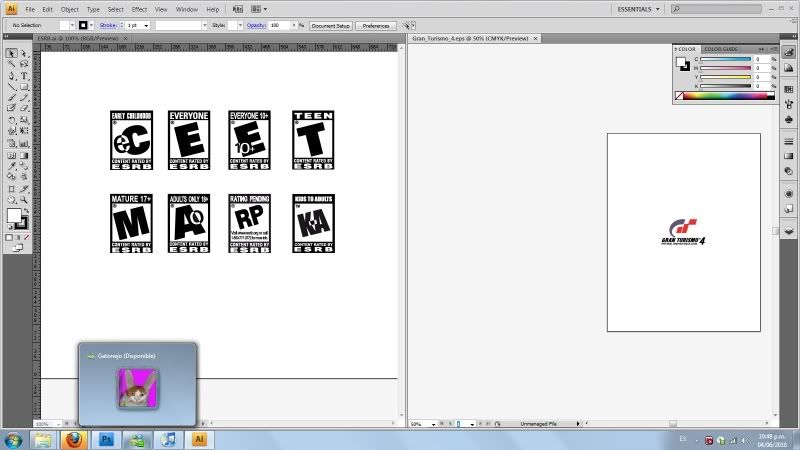
Task: Adjust the Magenta slider in Color panel
Action: [725, 68]
